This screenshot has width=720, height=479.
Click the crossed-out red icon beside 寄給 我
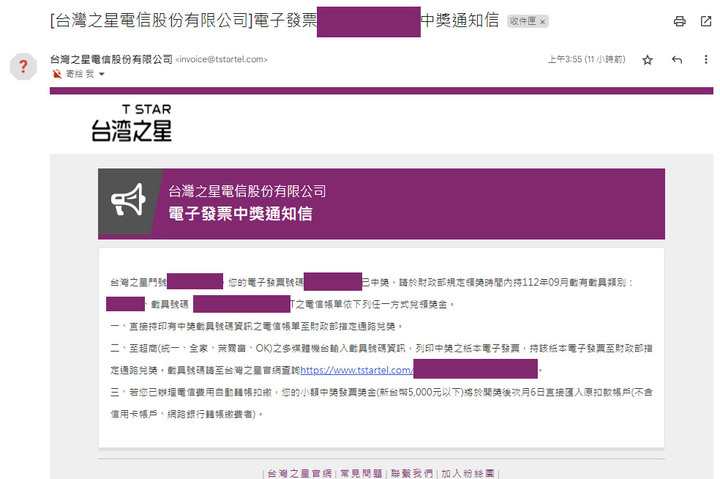click(57, 74)
